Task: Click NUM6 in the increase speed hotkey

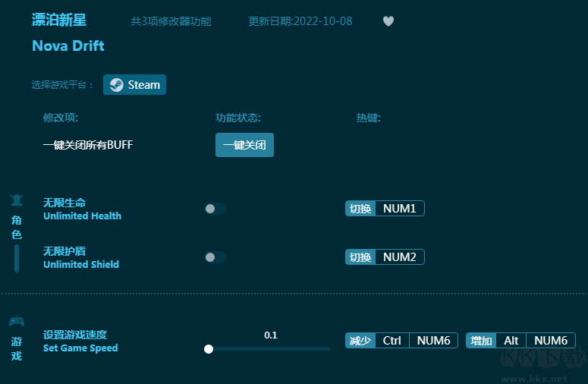Action: point(551,341)
